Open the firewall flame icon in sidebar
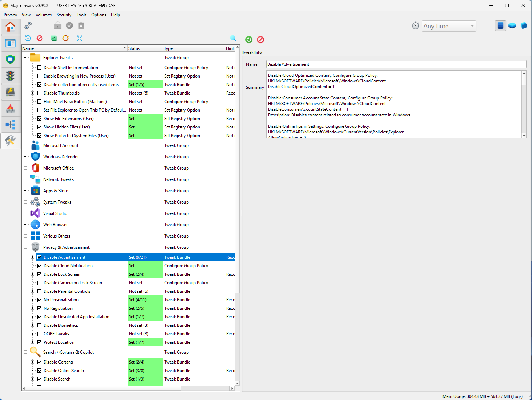Viewport: 532px width, 400px height. coord(11,108)
